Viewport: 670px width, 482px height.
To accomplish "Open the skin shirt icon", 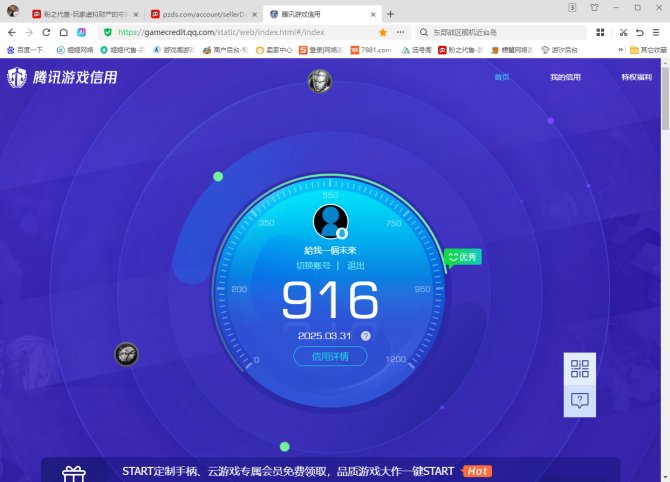I will (x=594, y=7).
